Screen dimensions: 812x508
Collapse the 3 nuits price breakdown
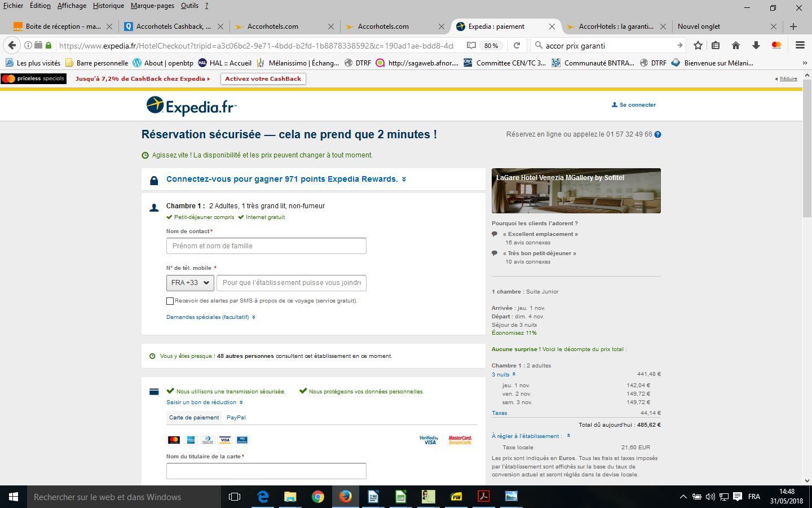[x=504, y=374]
